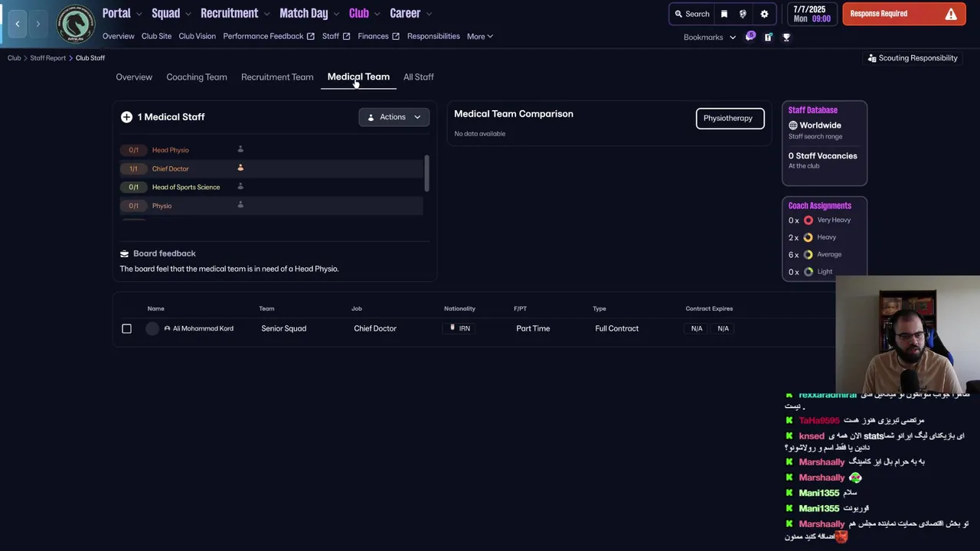Click Head of Sports Science person icon

point(240,186)
